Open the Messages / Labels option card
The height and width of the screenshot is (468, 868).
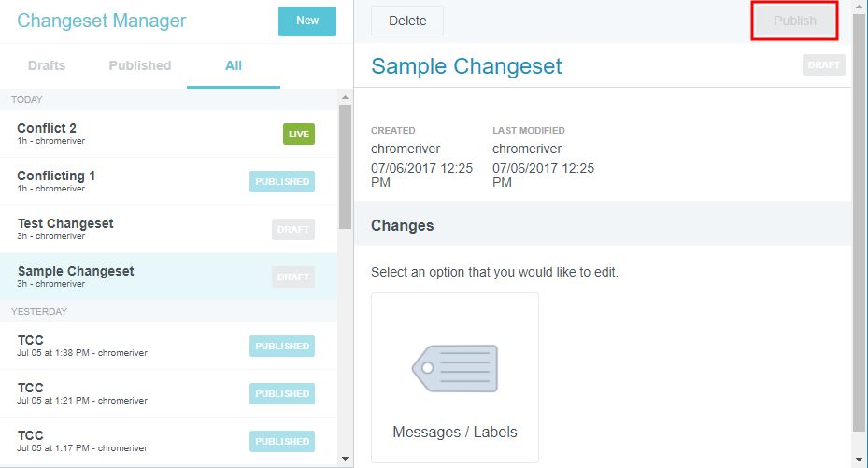click(455, 377)
